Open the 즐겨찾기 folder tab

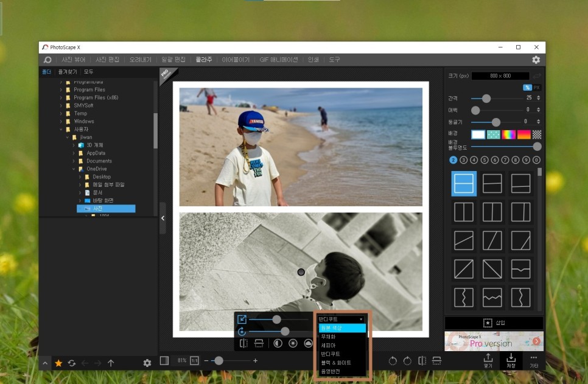(x=68, y=72)
